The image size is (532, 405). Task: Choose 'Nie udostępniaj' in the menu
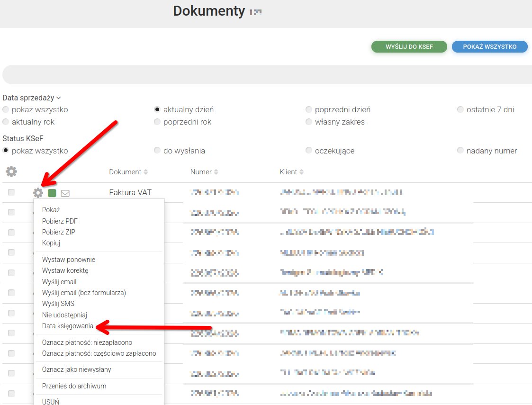[x=64, y=315]
